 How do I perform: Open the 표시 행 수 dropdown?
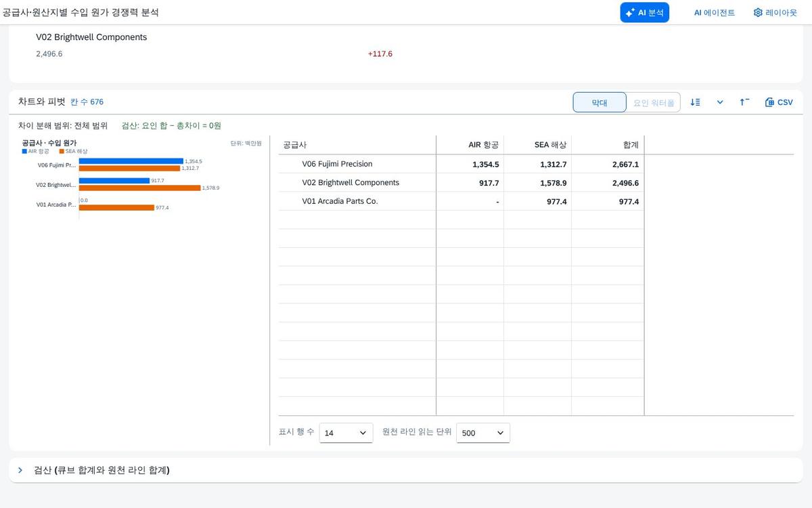tap(346, 433)
